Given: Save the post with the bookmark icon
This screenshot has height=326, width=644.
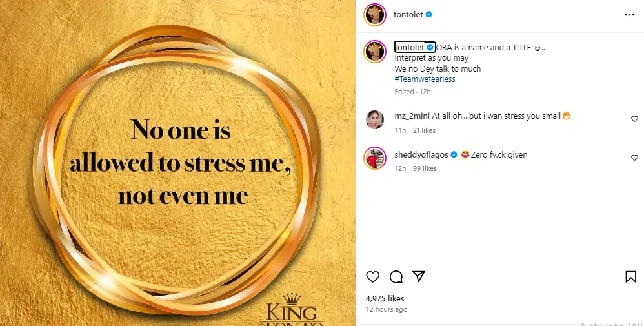Looking at the screenshot, I should pos(630,277).
